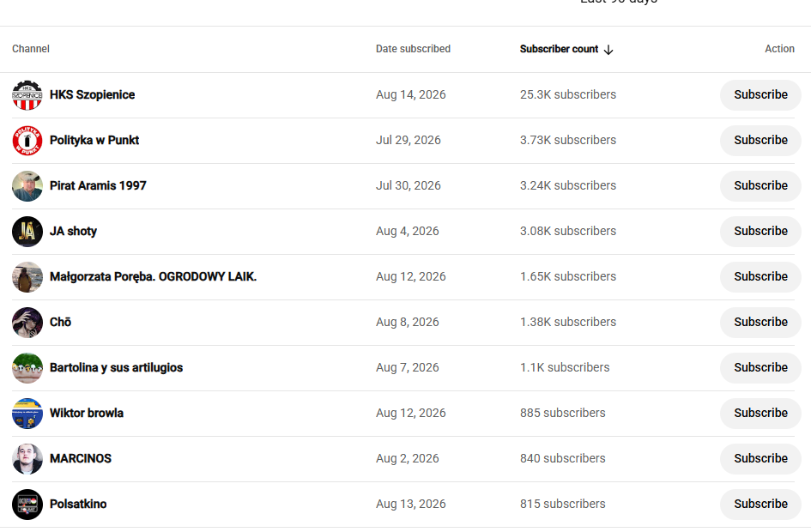Viewport: 811px width, 532px height.
Task: Sort by the Date subscribed column
Action: tap(413, 49)
